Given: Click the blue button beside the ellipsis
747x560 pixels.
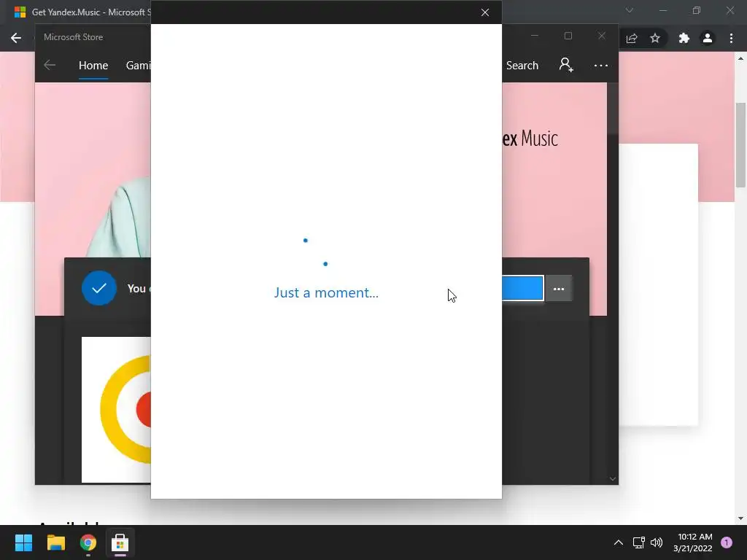Looking at the screenshot, I should 522,288.
